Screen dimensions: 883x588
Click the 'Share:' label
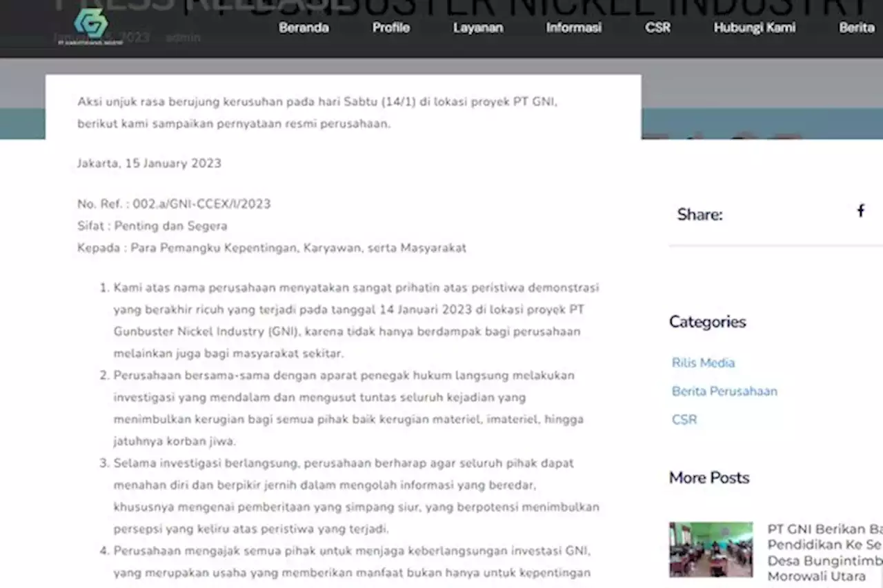[700, 214]
